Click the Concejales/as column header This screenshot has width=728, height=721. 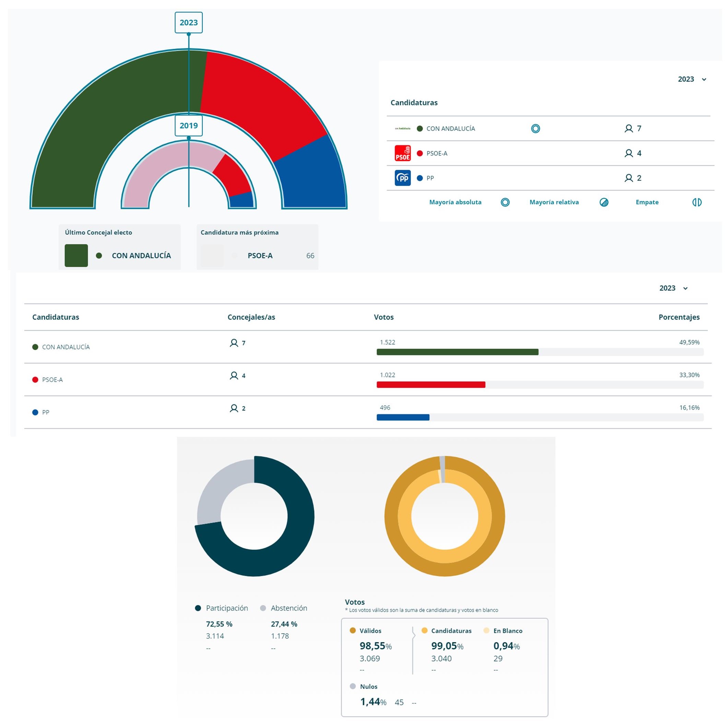tap(251, 317)
